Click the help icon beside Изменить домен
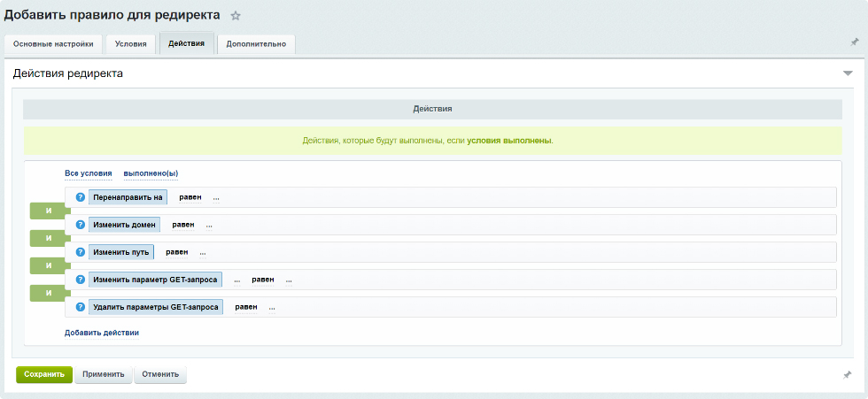The image size is (868, 399). (x=81, y=225)
